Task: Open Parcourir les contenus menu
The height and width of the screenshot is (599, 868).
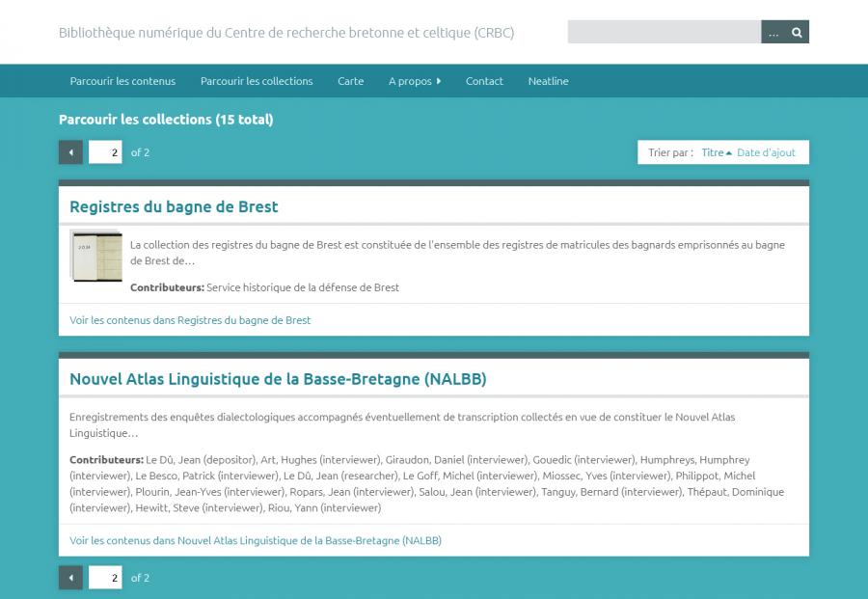Action: pos(122,81)
